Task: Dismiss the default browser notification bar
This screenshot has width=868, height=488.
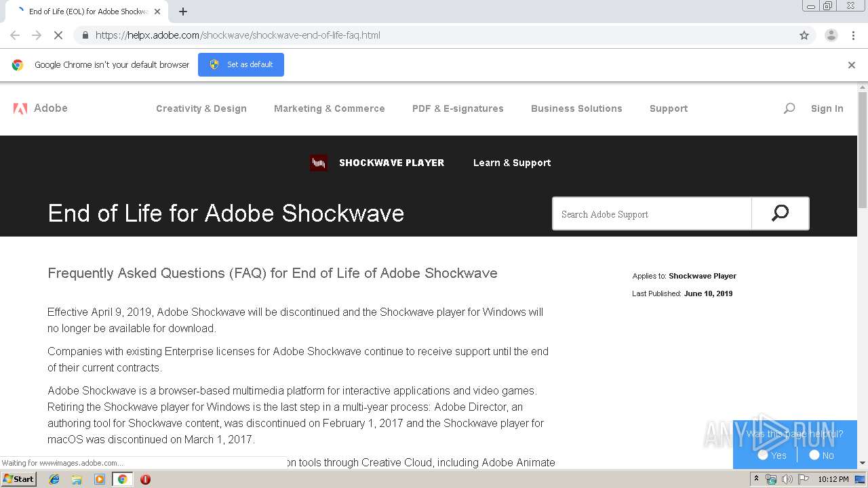Action: tap(852, 65)
